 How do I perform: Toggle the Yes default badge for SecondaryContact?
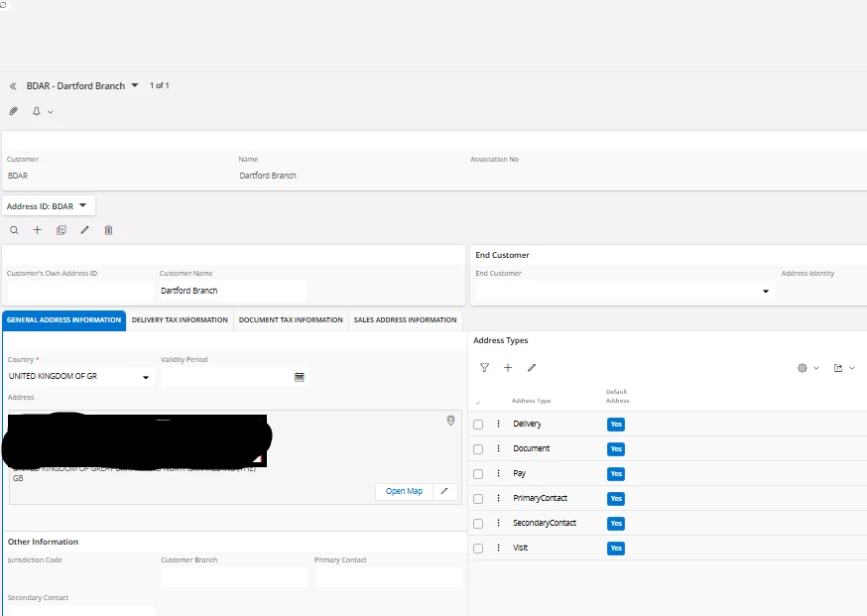pyautogui.click(x=616, y=524)
